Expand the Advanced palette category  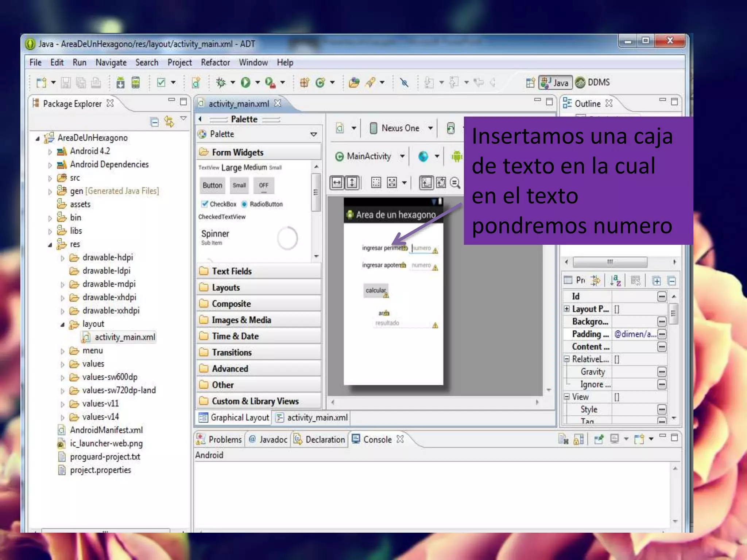(x=259, y=369)
